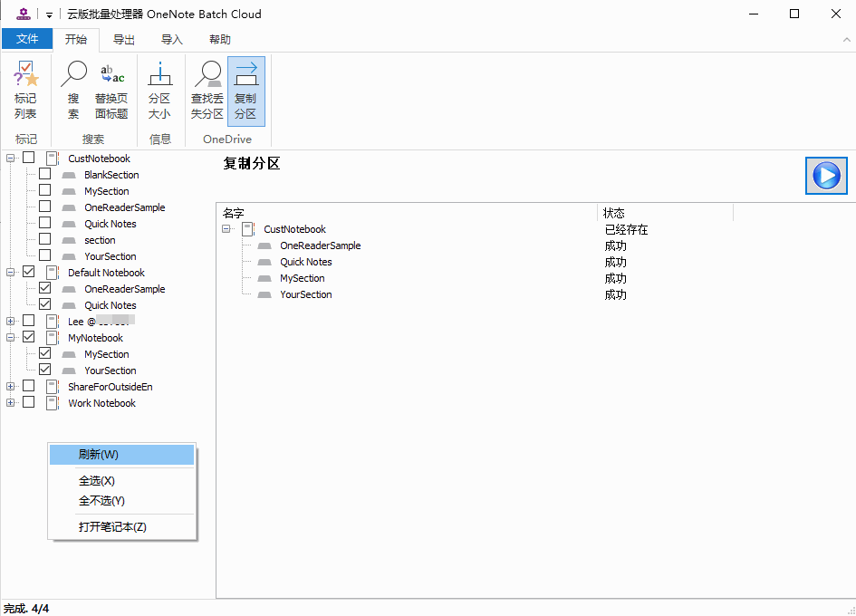Expand the Work Notebook tree node
The height and width of the screenshot is (616, 856).
click(x=11, y=403)
